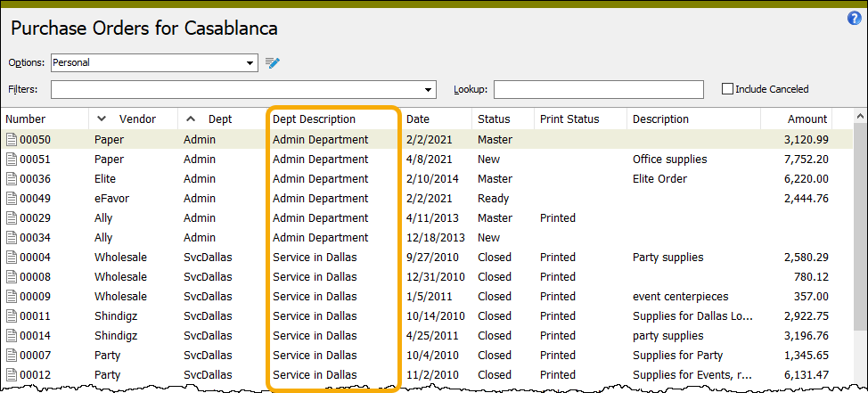
Task: Click document icon beside order 00012
Action: coord(12,375)
